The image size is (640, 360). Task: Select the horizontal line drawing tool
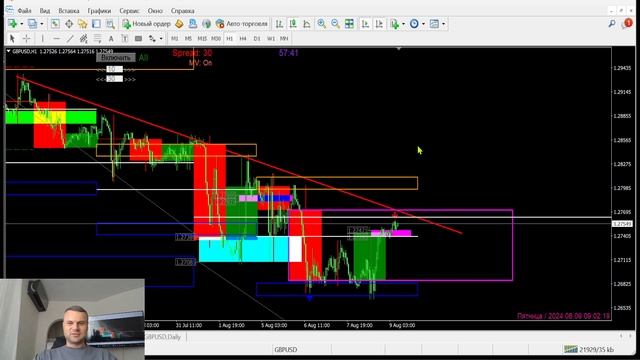pos(56,38)
